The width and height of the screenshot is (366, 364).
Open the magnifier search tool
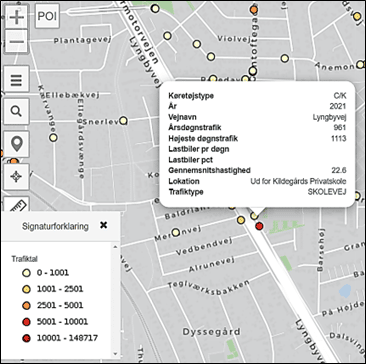point(16,111)
